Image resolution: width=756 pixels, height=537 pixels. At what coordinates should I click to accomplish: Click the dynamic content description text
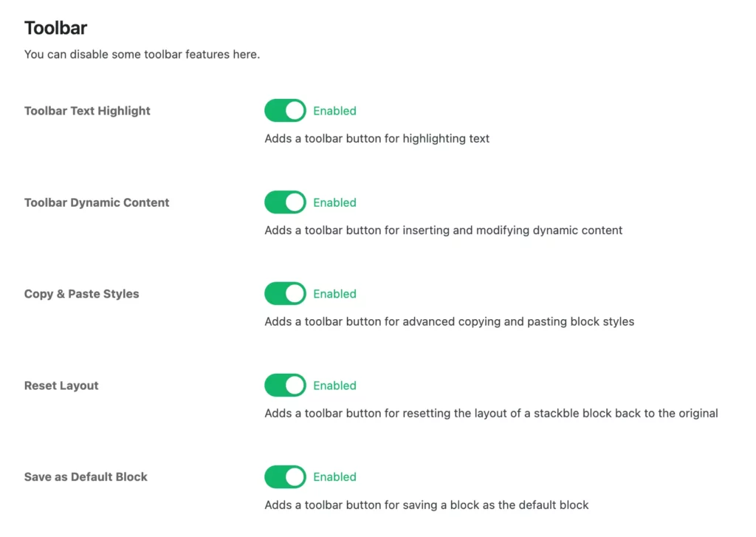pos(444,230)
